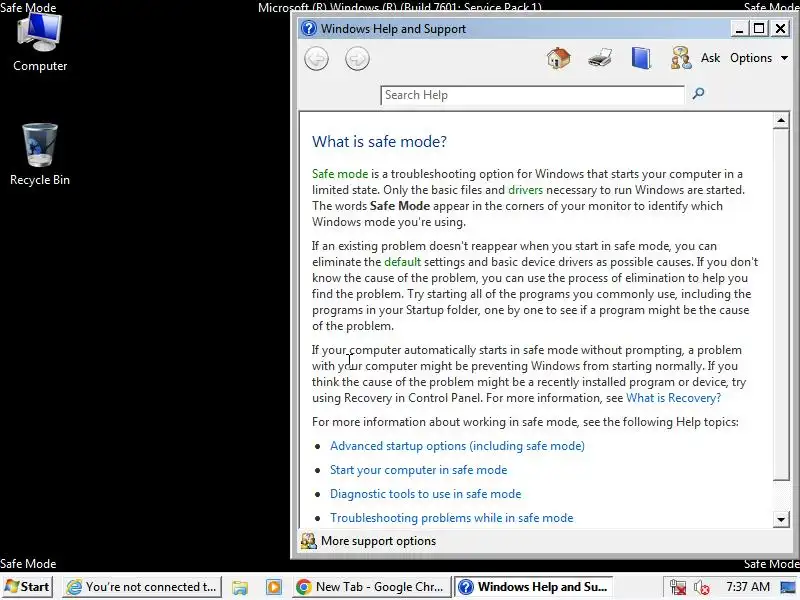Click the Ask label in the toolbar
Screen dimensions: 800x600
click(710, 58)
